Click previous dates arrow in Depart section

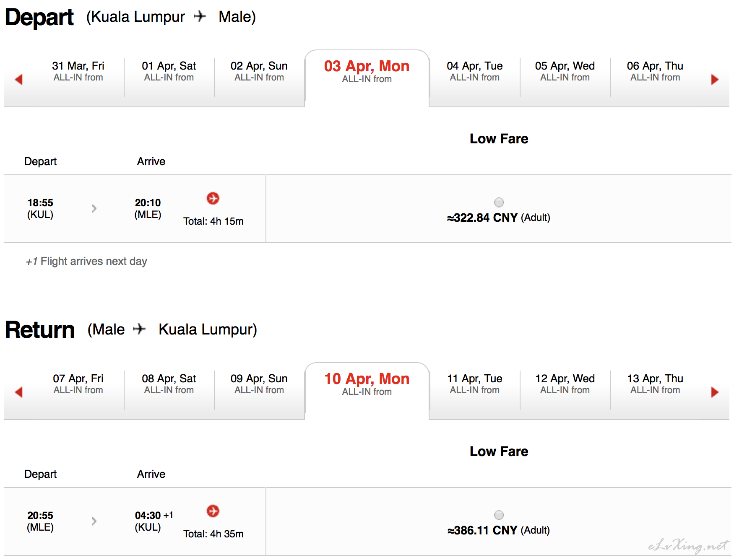coord(18,79)
